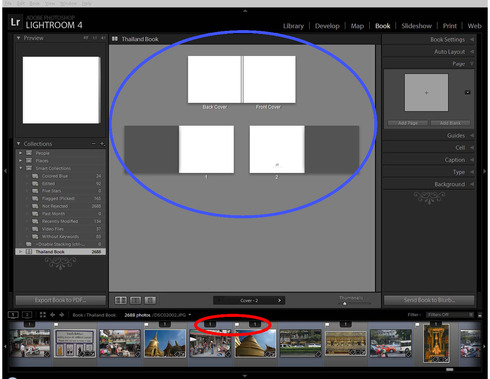This screenshot has height=379, width=490.
Task: Hide the top module picker panel arrow
Action: (245, 11)
